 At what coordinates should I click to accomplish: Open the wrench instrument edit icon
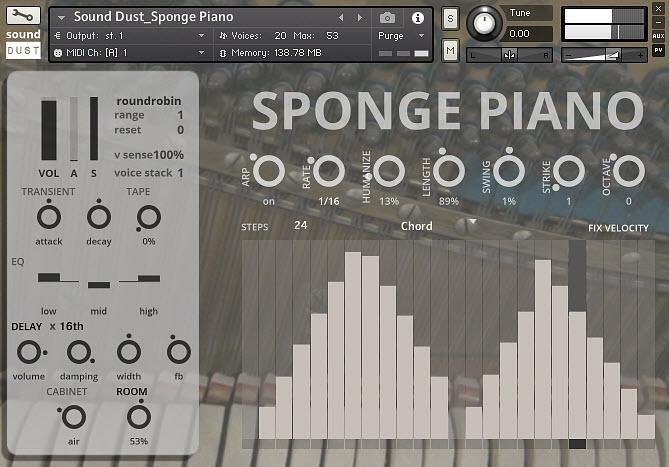point(23,15)
